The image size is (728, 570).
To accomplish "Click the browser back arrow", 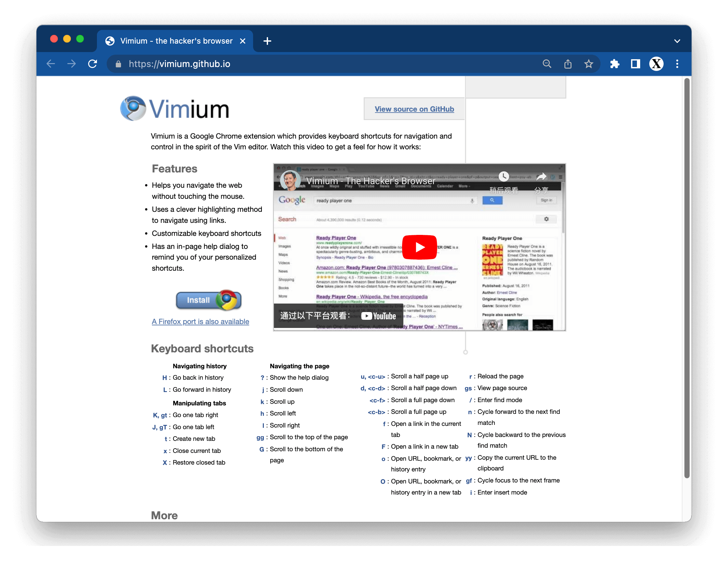I will click(51, 64).
